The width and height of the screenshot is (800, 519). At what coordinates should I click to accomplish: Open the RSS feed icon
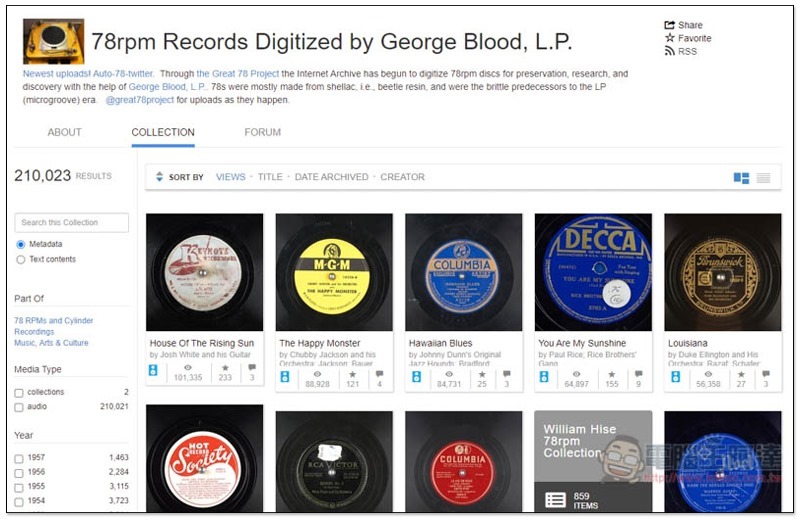click(x=669, y=51)
